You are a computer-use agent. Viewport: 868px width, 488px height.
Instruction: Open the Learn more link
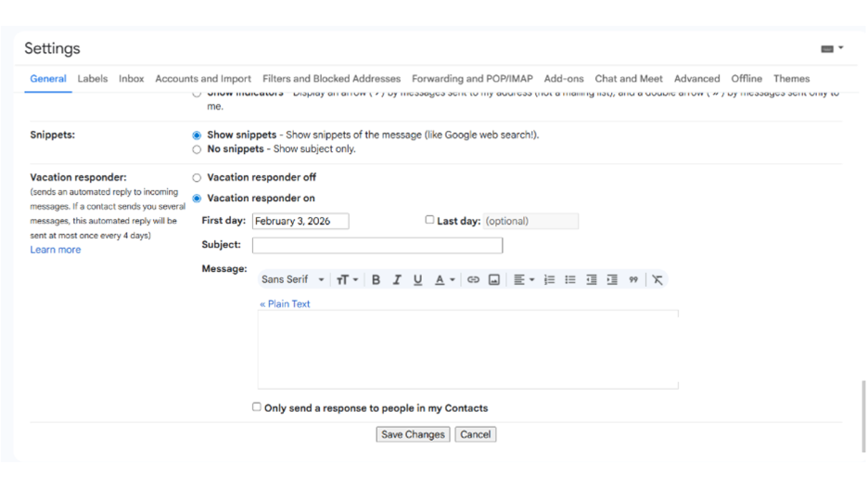(x=56, y=250)
